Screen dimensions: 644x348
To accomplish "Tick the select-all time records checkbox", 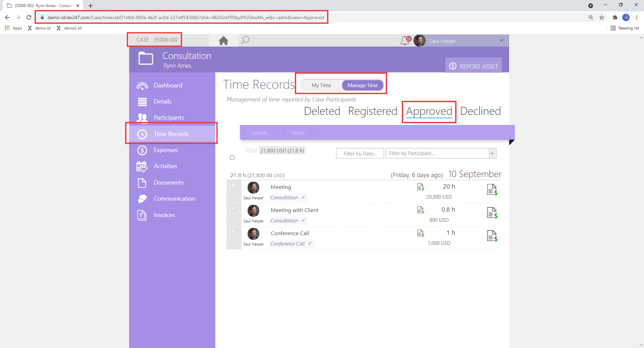I will (x=232, y=158).
